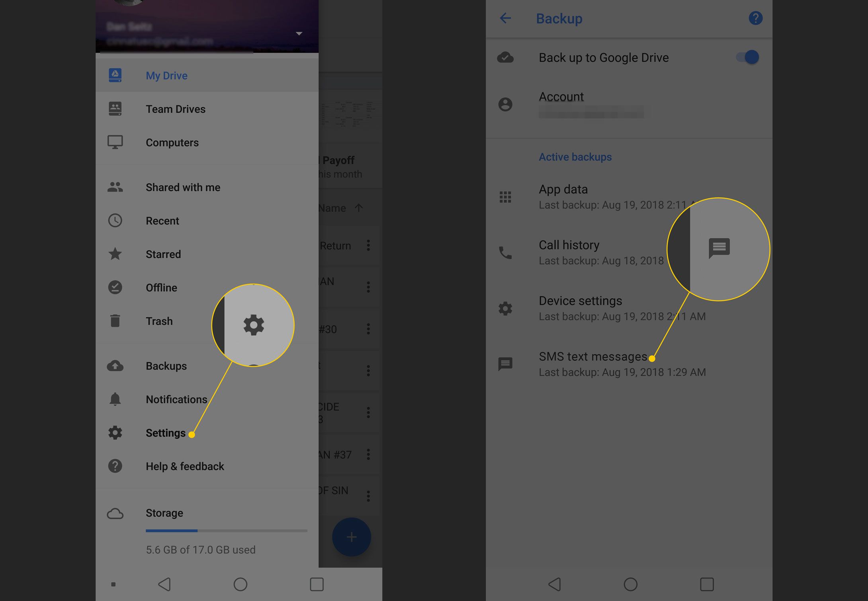Expand the three-dot menu beside Return item
The height and width of the screenshot is (601, 868).
pyautogui.click(x=368, y=245)
